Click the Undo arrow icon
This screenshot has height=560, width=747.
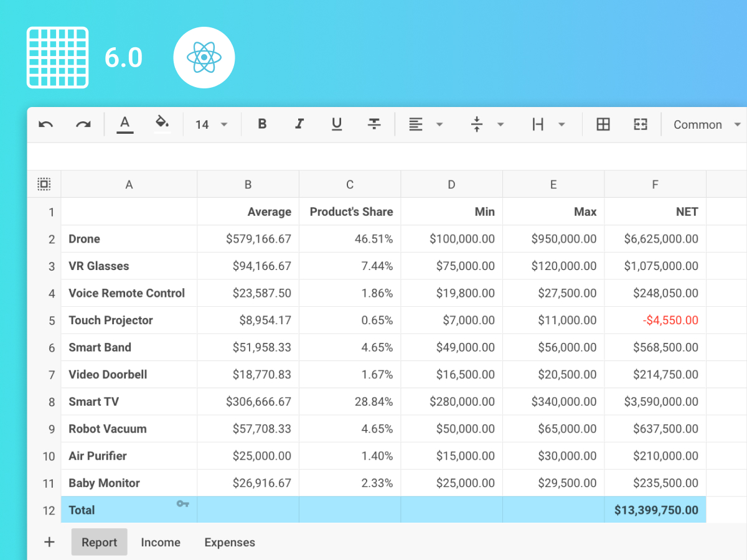coord(45,124)
